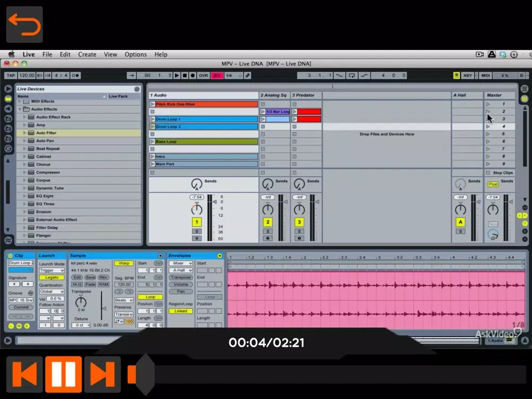
Task: Toggle track 2 activator button
Action: point(268,222)
